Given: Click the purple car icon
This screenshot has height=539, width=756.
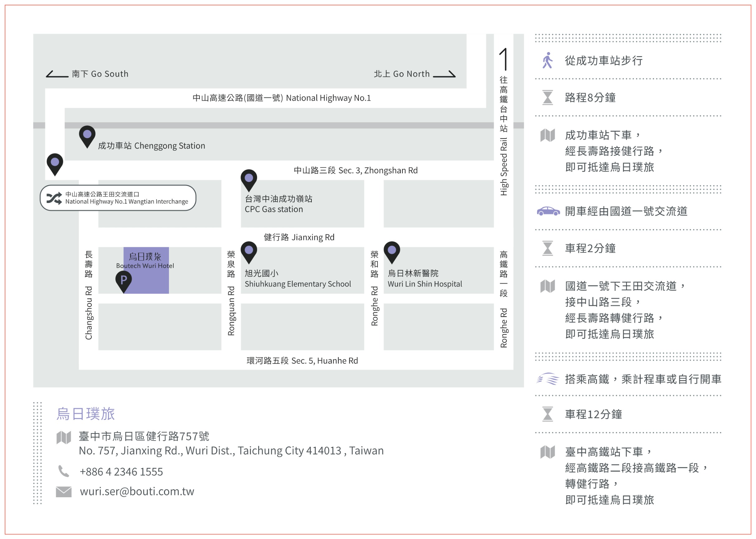Looking at the screenshot, I should pos(549,211).
